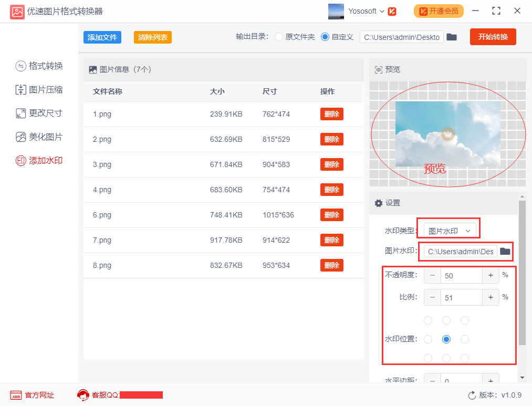Open the 水印类型 dropdown
The image size is (532, 406).
[x=448, y=228]
